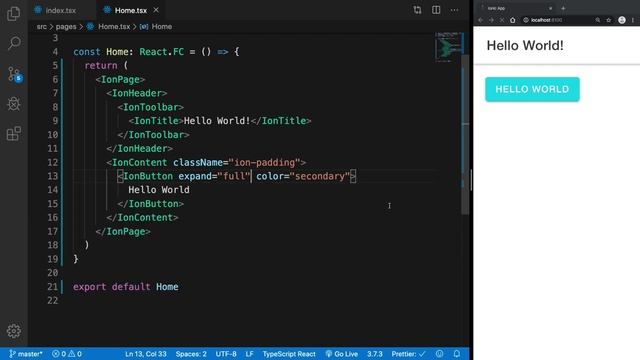Click Go Live in status bar
The height and width of the screenshot is (360, 640).
(x=342, y=354)
